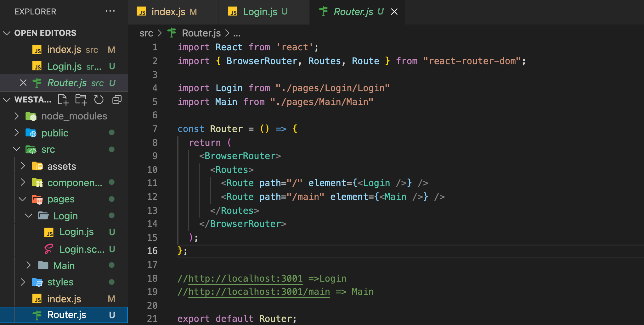
Task: Click the green modification dot next to src
Action: point(112,149)
